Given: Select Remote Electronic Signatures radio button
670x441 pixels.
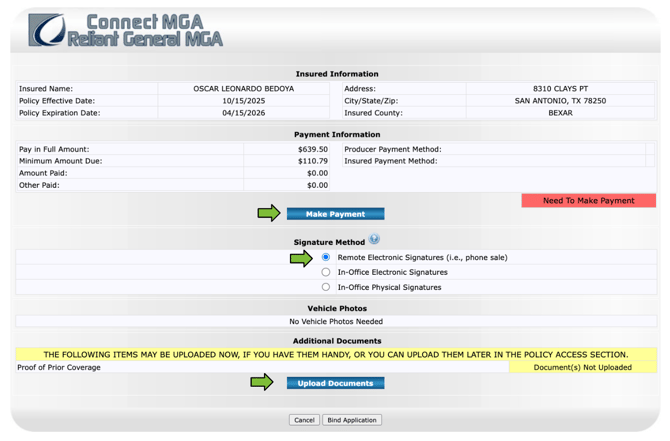Looking at the screenshot, I should 326,258.
